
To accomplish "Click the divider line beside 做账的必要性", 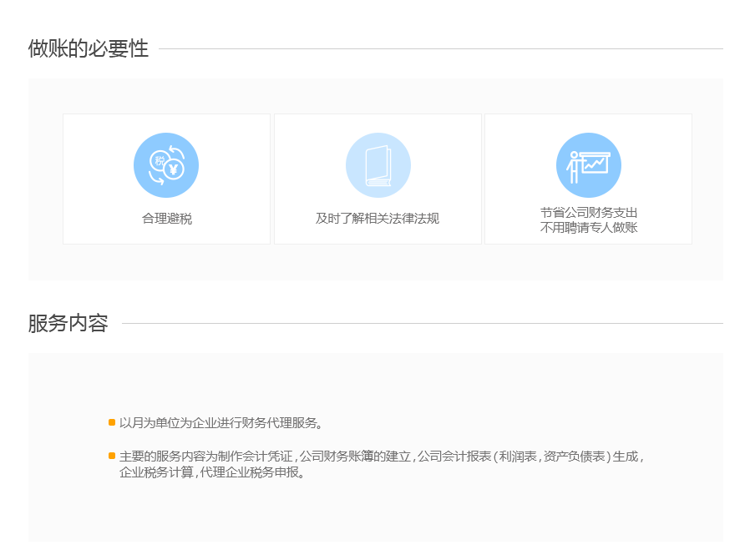I will [440, 49].
